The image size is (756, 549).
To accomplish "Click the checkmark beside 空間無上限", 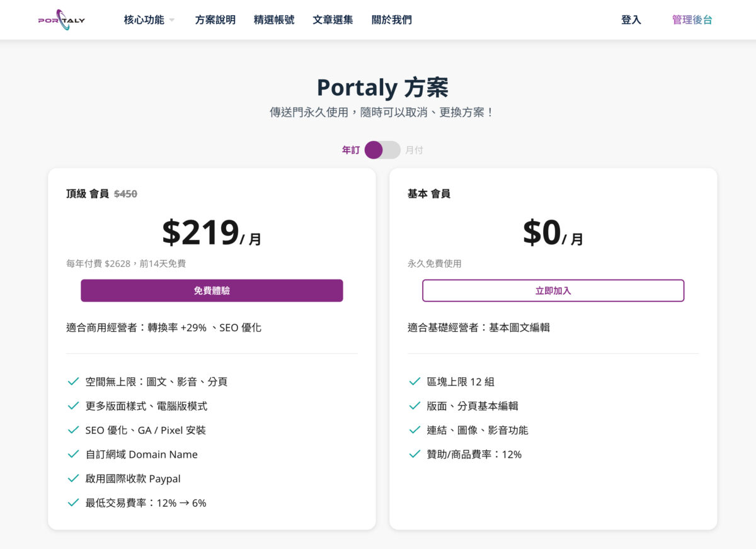I will click(x=73, y=382).
